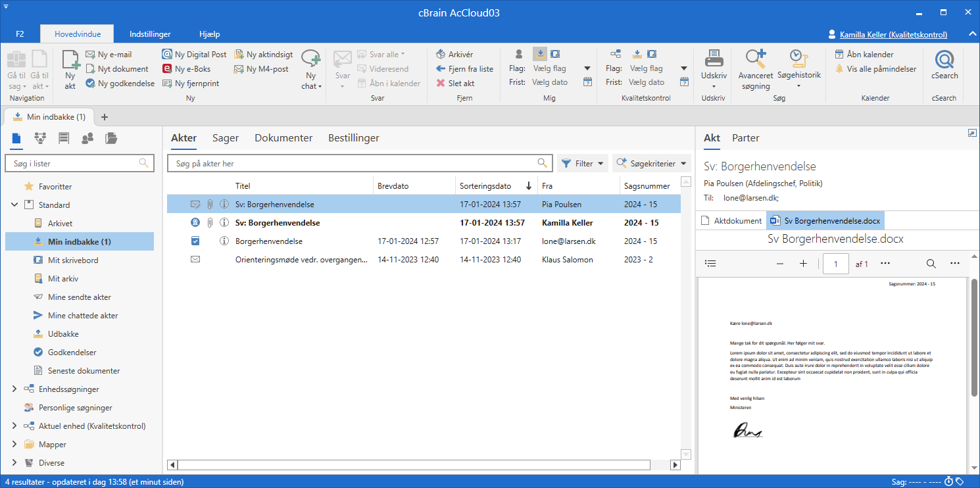Open the Parter tab in preview pane

point(745,138)
